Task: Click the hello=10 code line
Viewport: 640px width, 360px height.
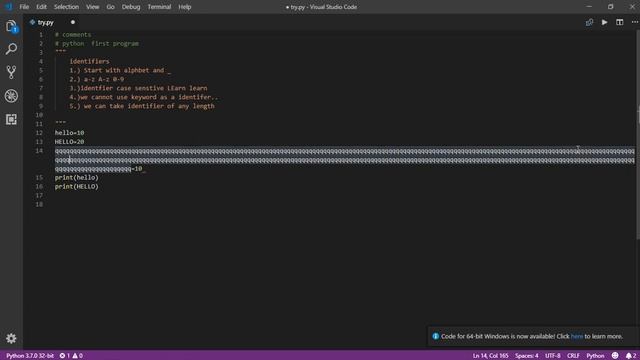Action: (x=69, y=133)
